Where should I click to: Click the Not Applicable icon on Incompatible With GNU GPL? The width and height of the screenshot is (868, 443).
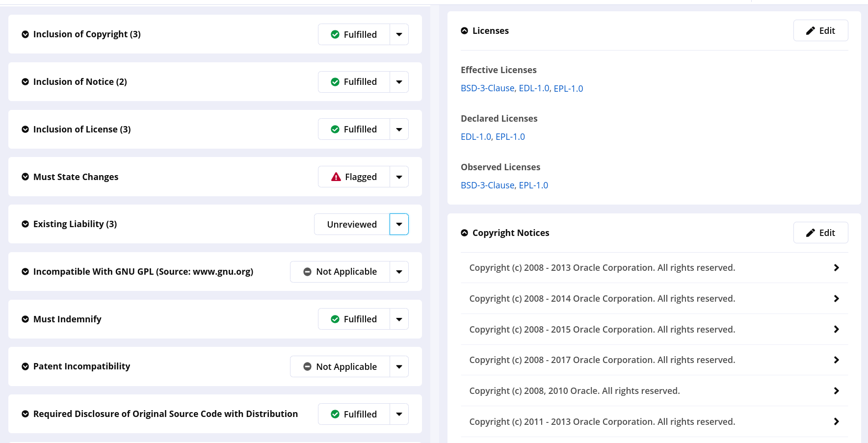(307, 271)
